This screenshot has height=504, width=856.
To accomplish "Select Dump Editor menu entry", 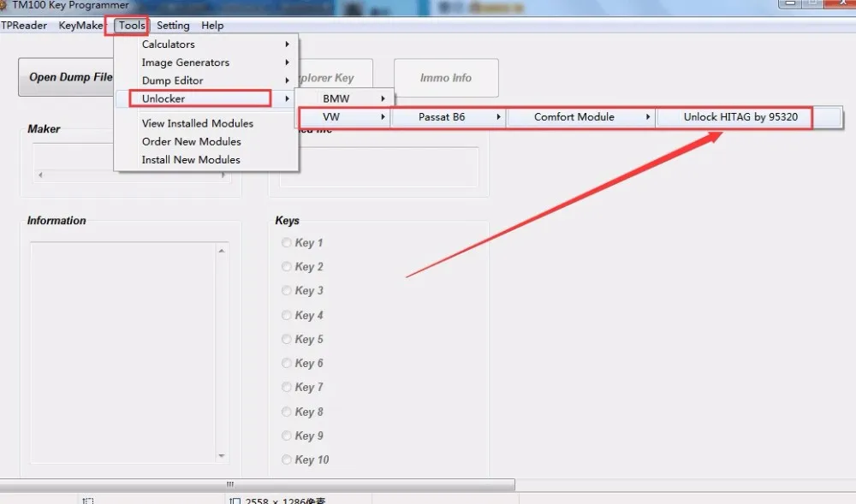I will (x=205, y=80).
